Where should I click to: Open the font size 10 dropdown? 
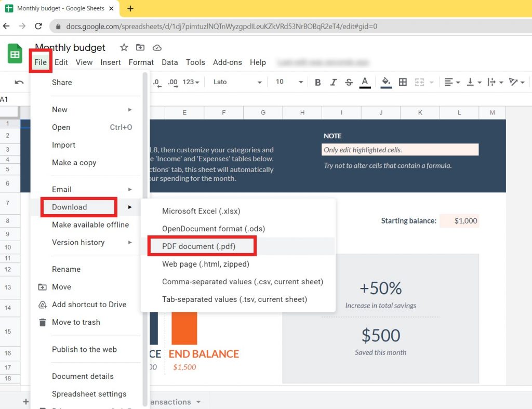click(x=289, y=82)
